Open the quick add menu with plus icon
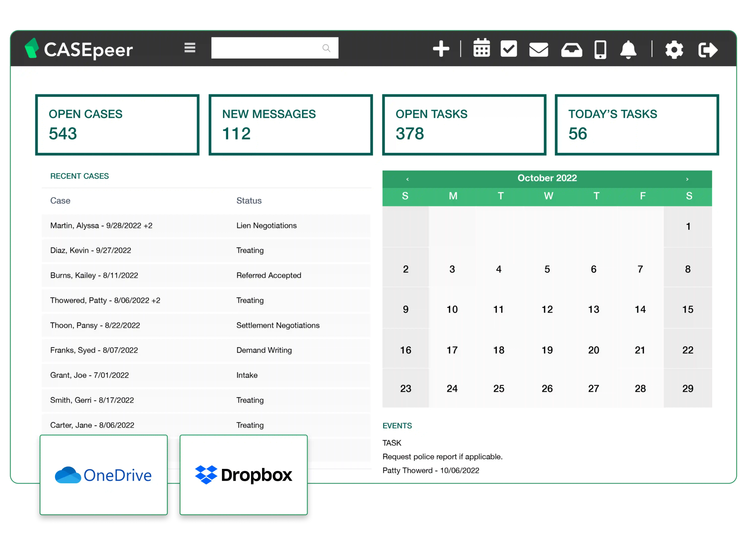The image size is (747, 560). point(441,49)
